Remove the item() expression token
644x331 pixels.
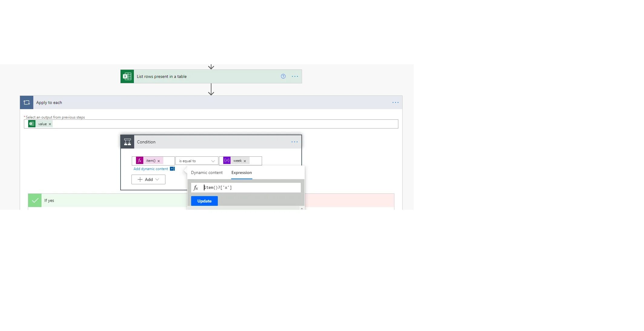(158, 161)
